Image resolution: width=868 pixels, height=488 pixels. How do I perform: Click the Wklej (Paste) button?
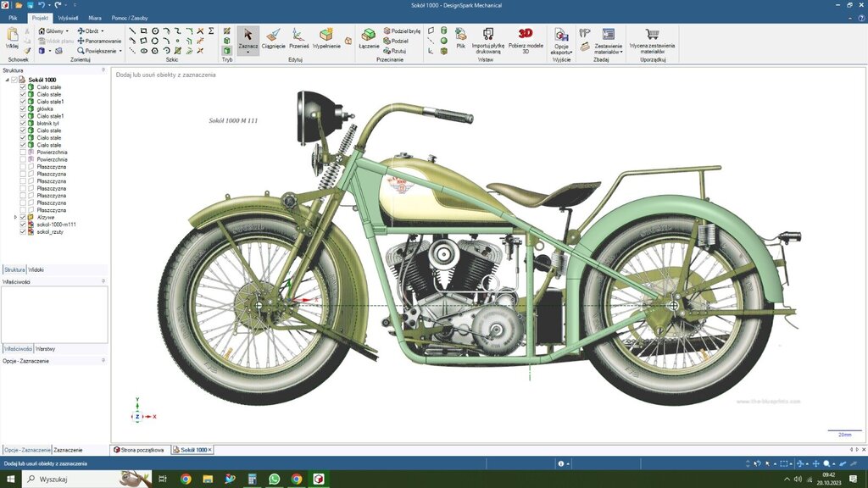click(12, 37)
